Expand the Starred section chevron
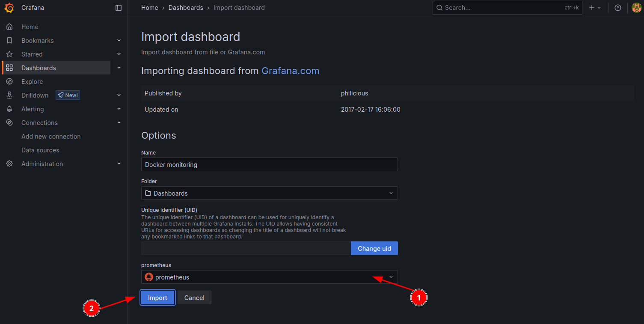The image size is (644, 324). (119, 54)
